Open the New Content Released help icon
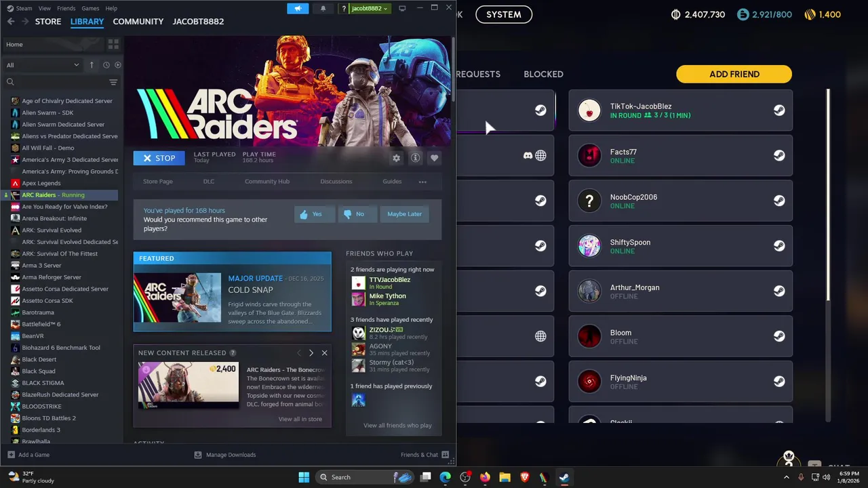 click(233, 352)
